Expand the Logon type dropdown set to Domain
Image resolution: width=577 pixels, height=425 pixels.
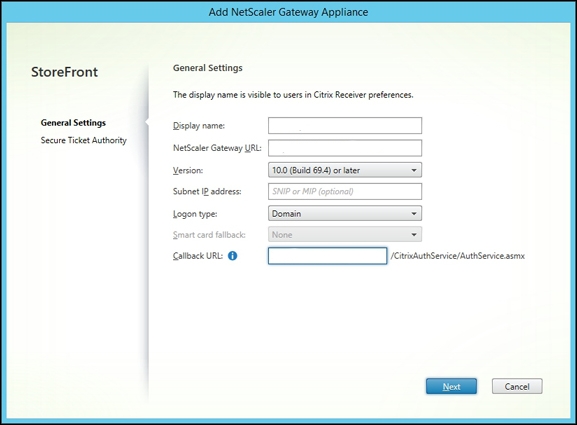(x=345, y=213)
